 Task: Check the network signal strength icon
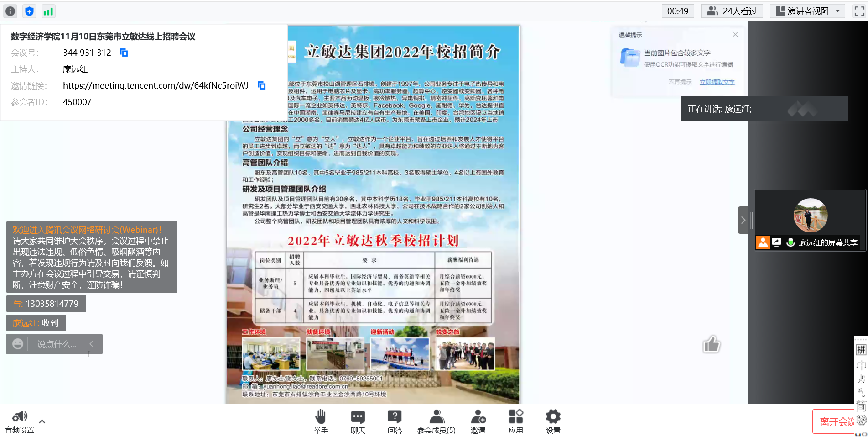[48, 11]
